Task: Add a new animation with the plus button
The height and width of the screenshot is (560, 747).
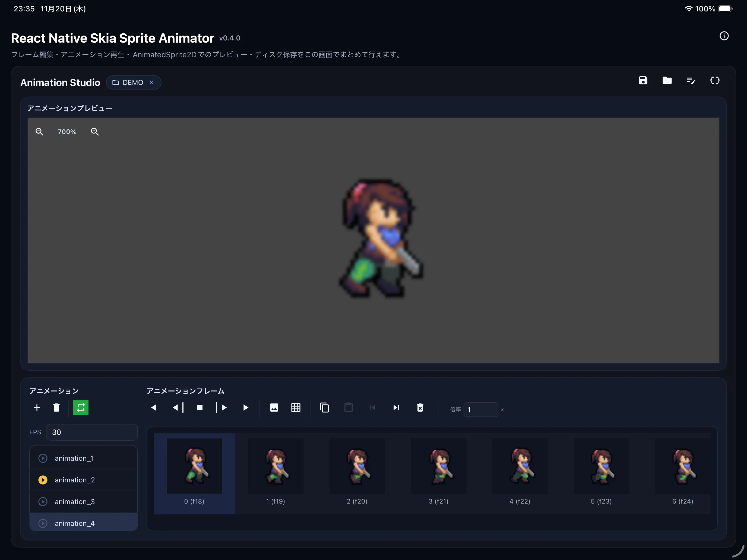Action: pos(37,408)
